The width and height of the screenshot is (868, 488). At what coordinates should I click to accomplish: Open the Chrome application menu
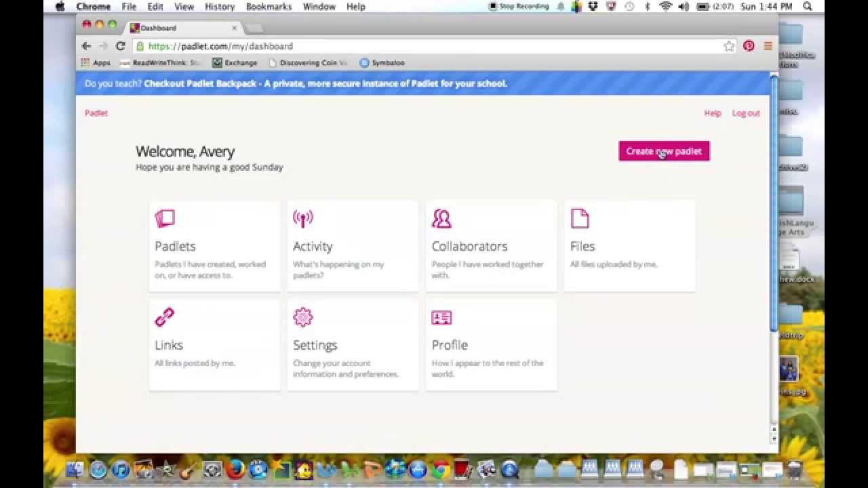point(94,6)
